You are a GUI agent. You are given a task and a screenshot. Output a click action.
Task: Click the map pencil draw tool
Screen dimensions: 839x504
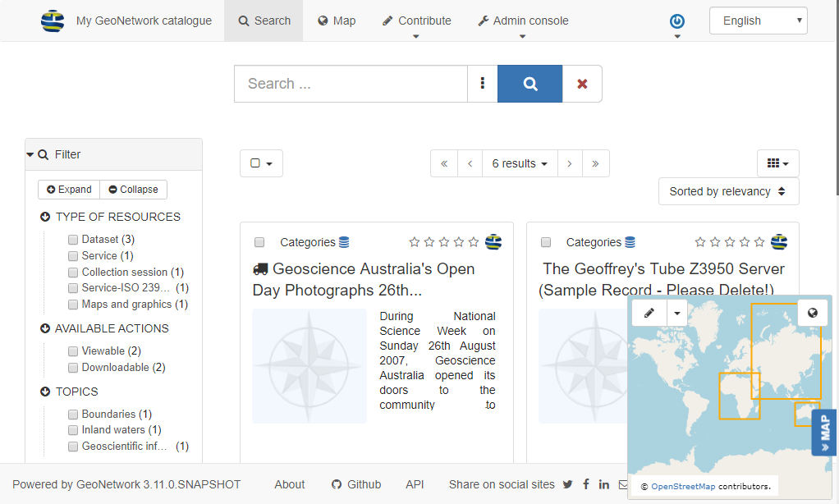click(649, 313)
